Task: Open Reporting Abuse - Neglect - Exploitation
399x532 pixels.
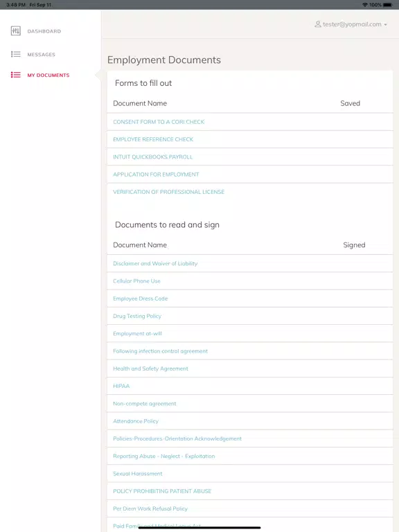Action: 164,456
